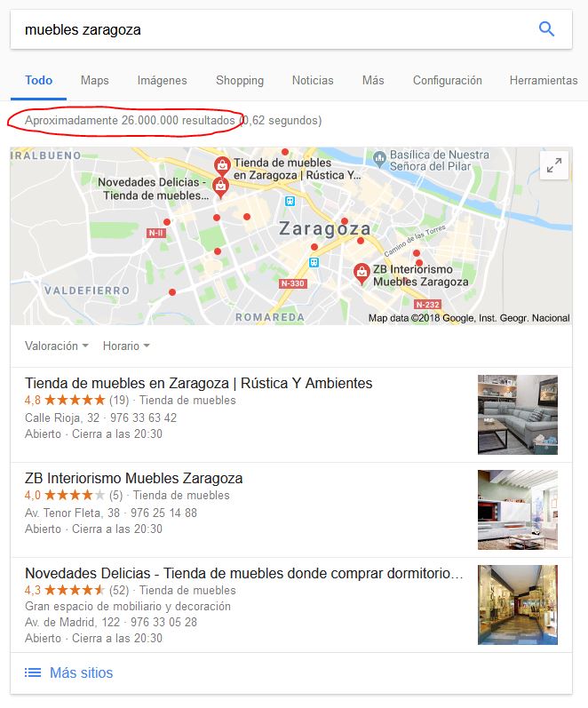This screenshot has height=708, width=588.
Task: Click the ZB Interiorismo listing photo
Action: pyautogui.click(x=518, y=510)
